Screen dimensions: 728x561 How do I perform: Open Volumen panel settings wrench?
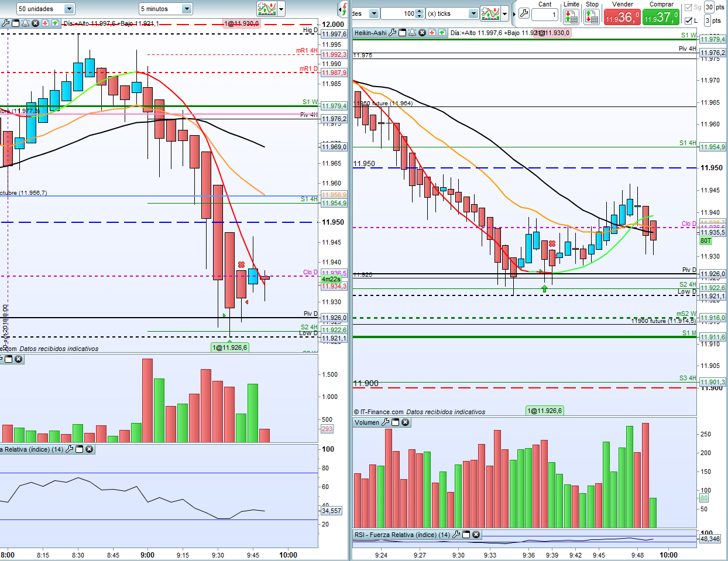click(x=385, y=422)
